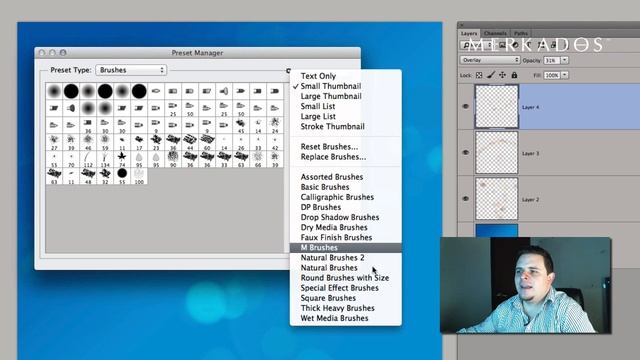Choose Large List view
The width and height of the screenshot is (640, 360).
click(x=318, y=116)
